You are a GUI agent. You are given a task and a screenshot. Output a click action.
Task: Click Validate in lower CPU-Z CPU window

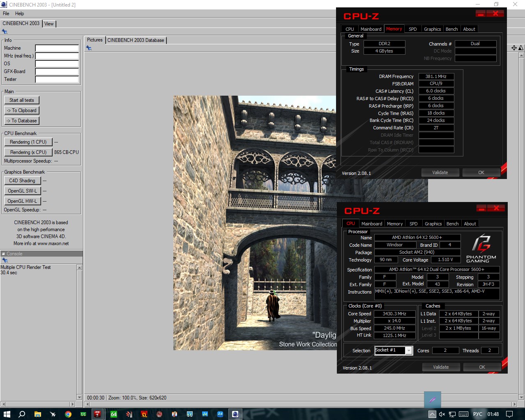[441, 367]
